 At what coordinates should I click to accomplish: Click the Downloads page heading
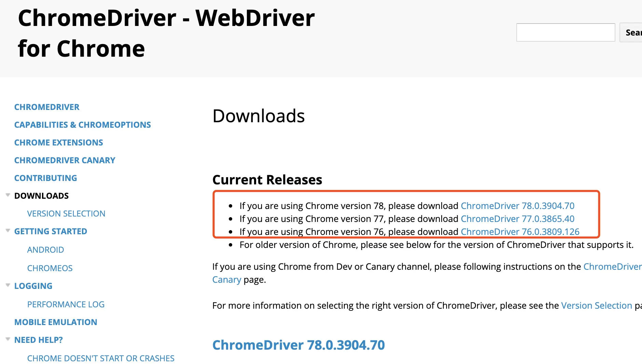[x=259, y=116]
